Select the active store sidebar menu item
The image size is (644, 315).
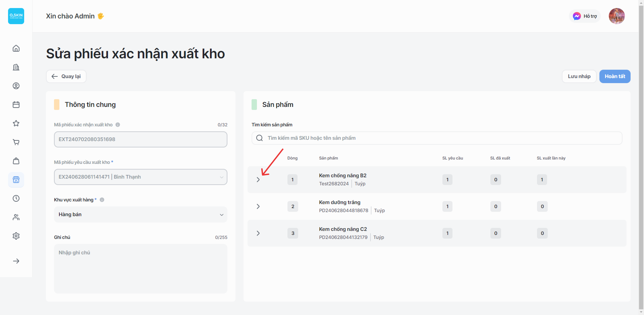point(16,180)
